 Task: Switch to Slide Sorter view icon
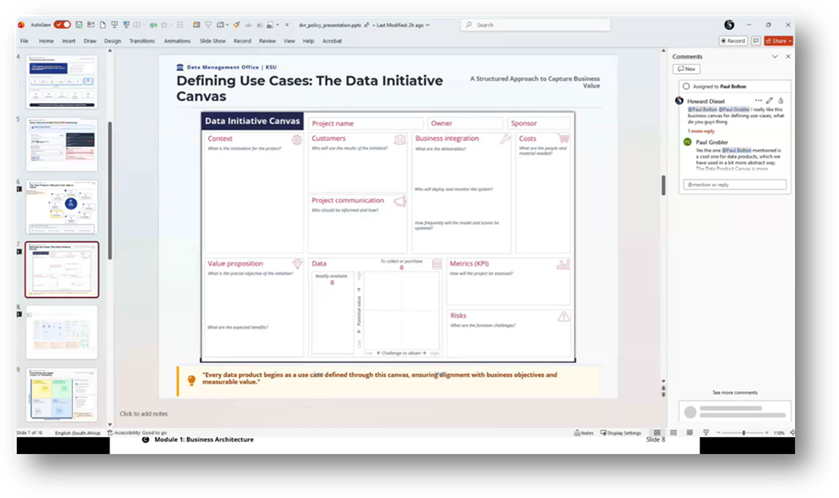[x=674, y=433]
